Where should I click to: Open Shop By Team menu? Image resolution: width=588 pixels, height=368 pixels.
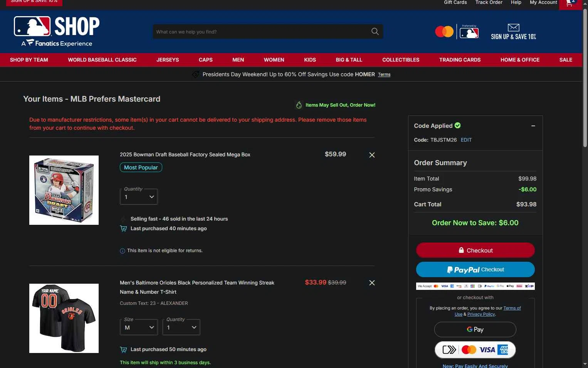tap(29, 60)
